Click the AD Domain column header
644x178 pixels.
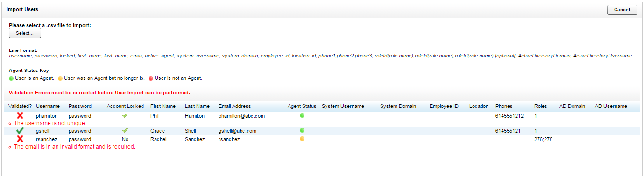(572, 106)
